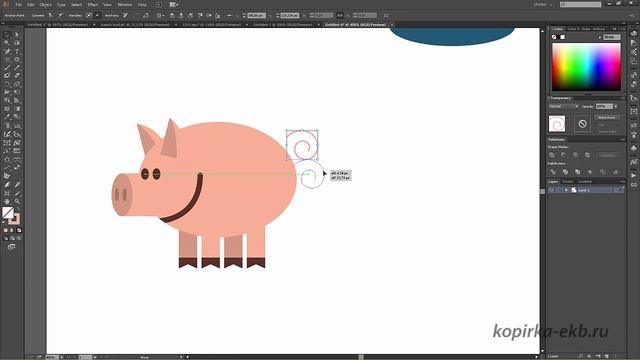The image size is (640, 360).
Task: Open the Pathfinder panel flyout menu
Action: (622, 140)
